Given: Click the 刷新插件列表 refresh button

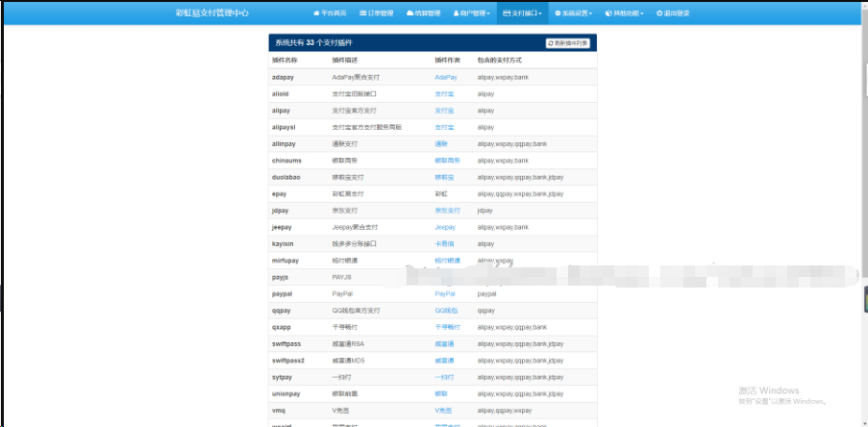Looking at the screenshot, I should pos(569,43).
